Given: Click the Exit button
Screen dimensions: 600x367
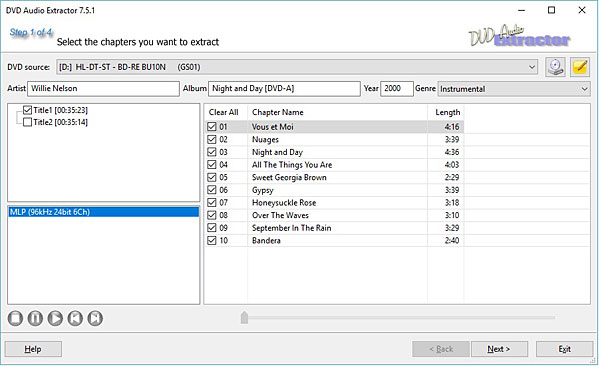Looking at the screenshot, I should (x=564, y=349).
